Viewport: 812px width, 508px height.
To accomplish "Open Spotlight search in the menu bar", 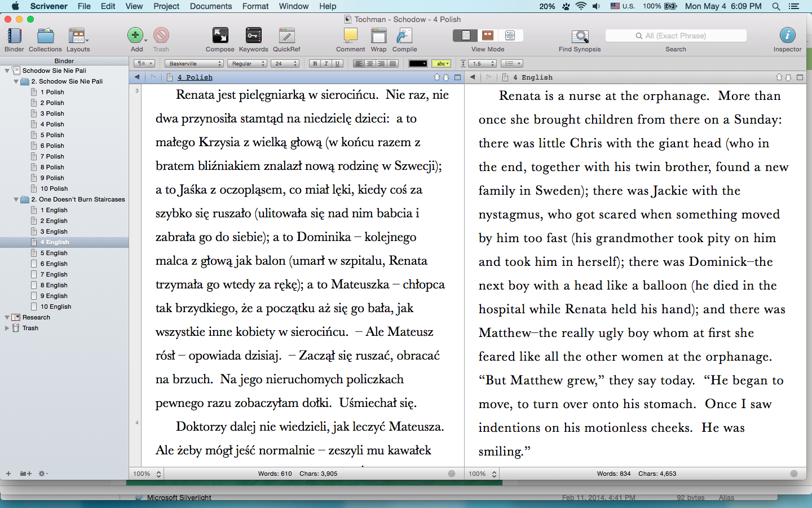I will (x=776, y=6).
